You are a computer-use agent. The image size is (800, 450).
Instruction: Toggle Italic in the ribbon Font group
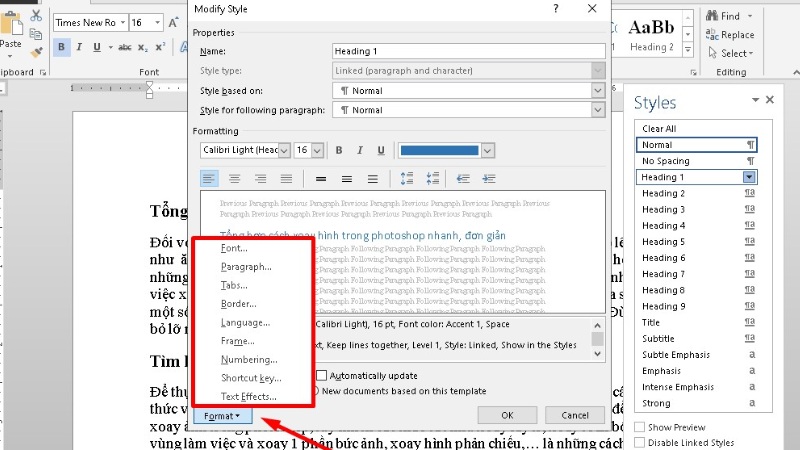coord(79,47)
